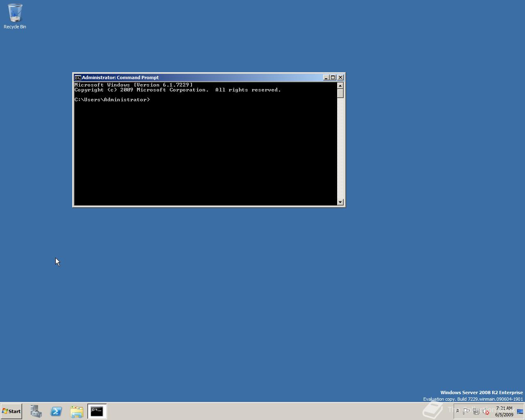Image resolution: width=525 pixels, height=420 pixels.
Task: Open the clock showing 7:21 AM
Action: pos(504,411)
